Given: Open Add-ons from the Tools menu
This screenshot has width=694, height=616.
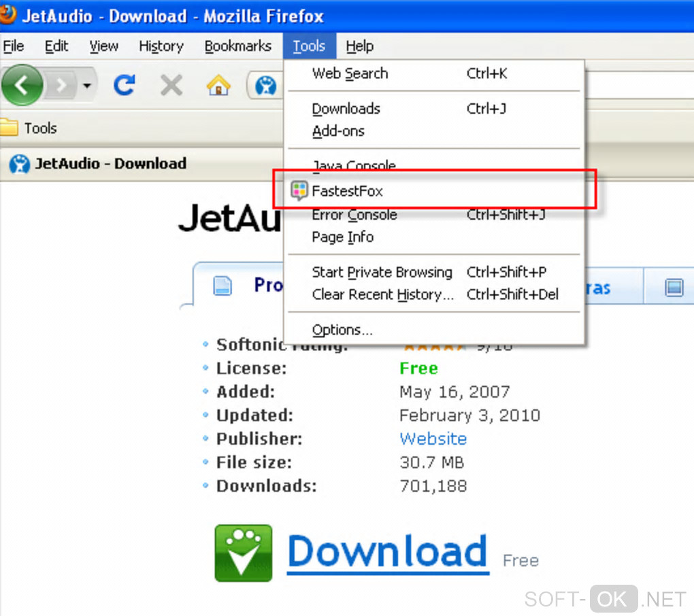Looking at the screenshot, I should tap(434, 131).
